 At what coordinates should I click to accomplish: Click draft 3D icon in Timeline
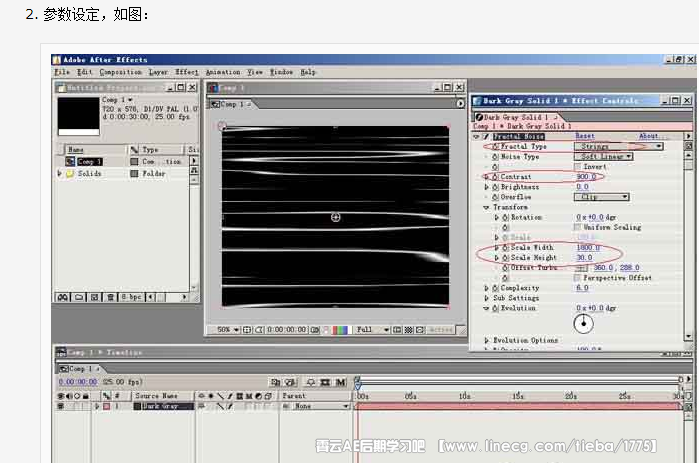coord(291,382)
